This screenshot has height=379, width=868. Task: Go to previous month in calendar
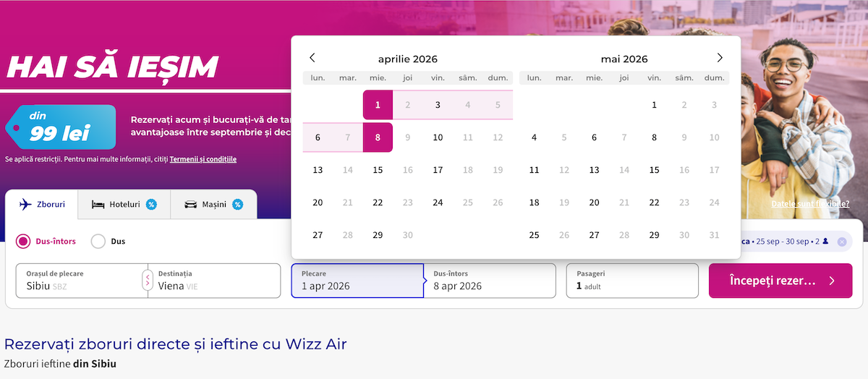(312, 58)
